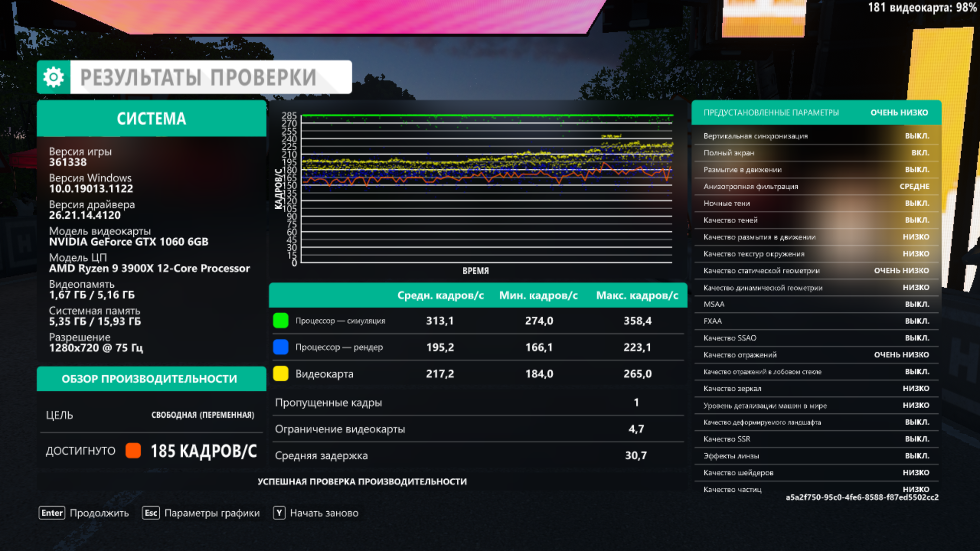Image resolution: width=980 pixels, height=551 pixels.
Task: Open Параметры графики link
Action: [211, 513]
